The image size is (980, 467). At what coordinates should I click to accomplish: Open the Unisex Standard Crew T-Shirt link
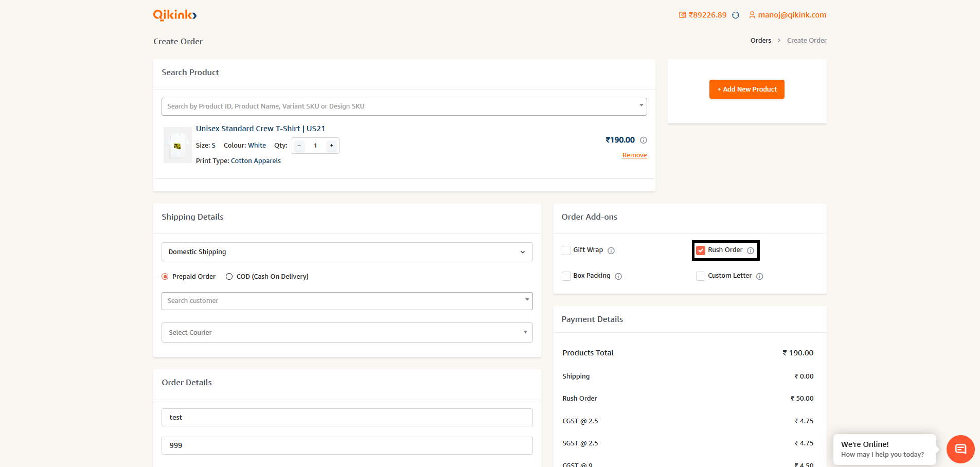coord(260,128)
